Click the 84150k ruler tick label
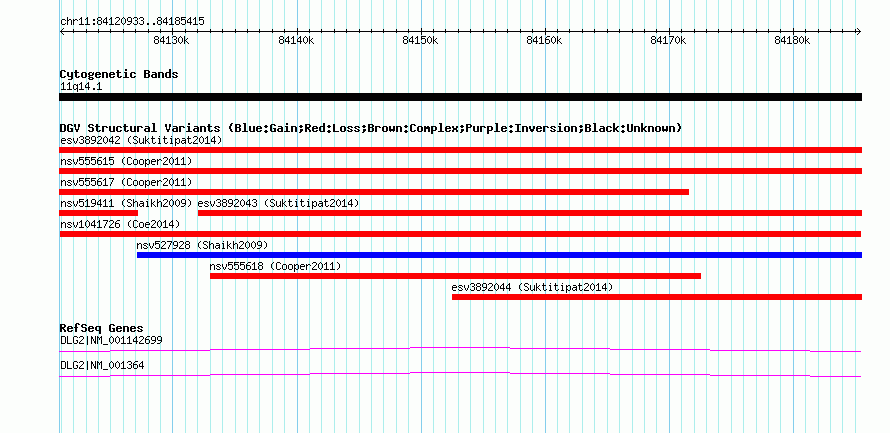Screen dimensions: 890x433 pyautogui.click(x=420, y=40)
